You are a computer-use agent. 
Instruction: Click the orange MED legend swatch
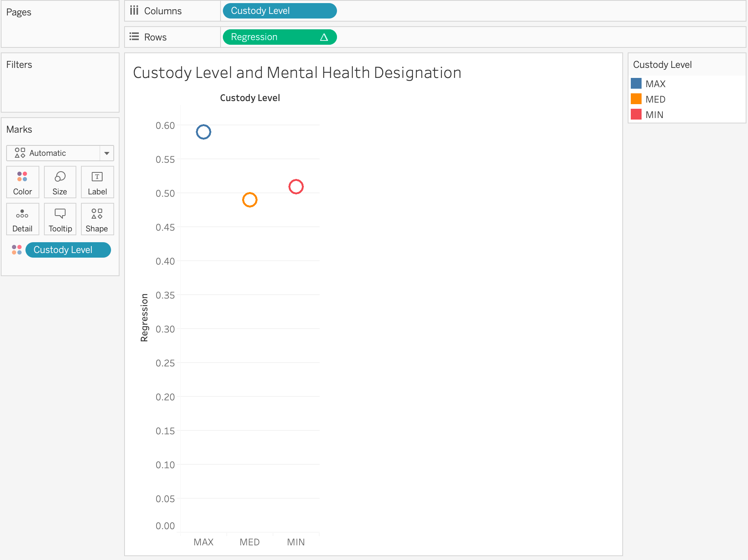636,99
